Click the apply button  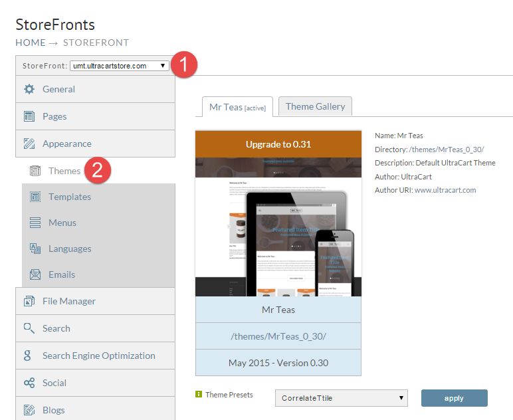[x=454, y=398]
